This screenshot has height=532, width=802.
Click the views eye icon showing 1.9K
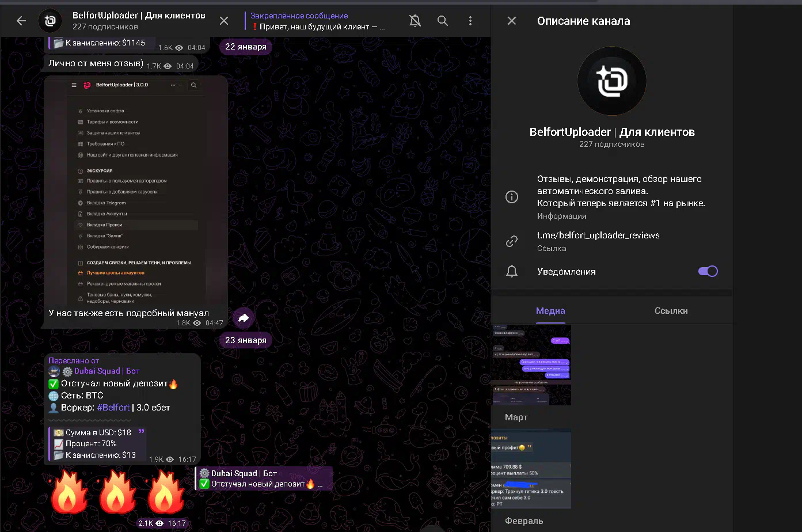click(x=170, y=459)
